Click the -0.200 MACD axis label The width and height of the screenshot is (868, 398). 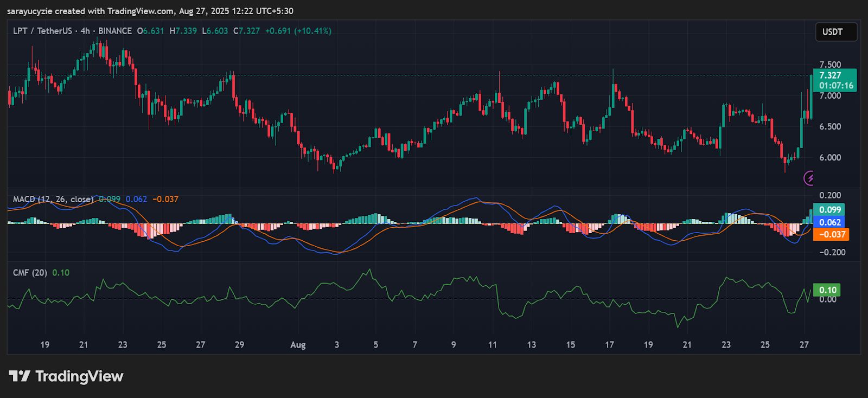click(832, 252)
